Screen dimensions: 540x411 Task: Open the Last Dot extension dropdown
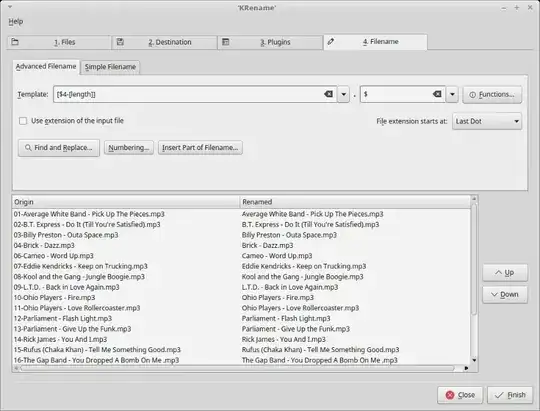pyautogui.click(x=487, y=121)
